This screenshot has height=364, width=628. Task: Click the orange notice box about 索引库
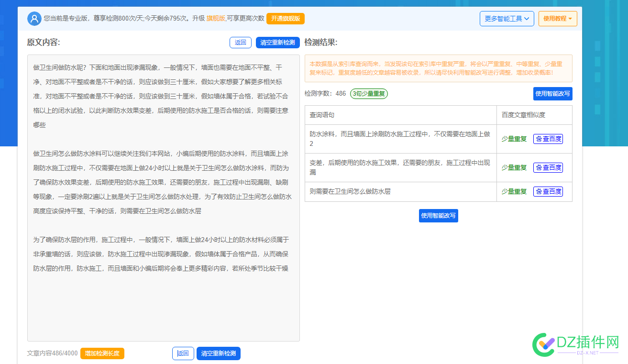click(x=439, y=68)
